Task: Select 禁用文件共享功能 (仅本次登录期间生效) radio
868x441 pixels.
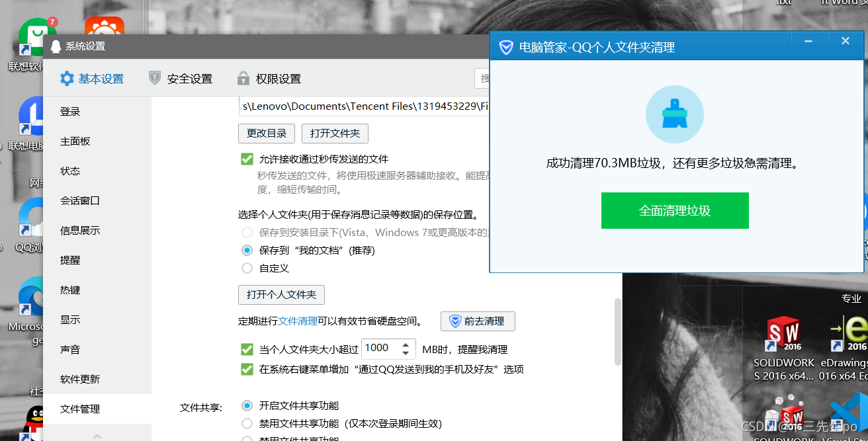Action: (x=247, y=423)
